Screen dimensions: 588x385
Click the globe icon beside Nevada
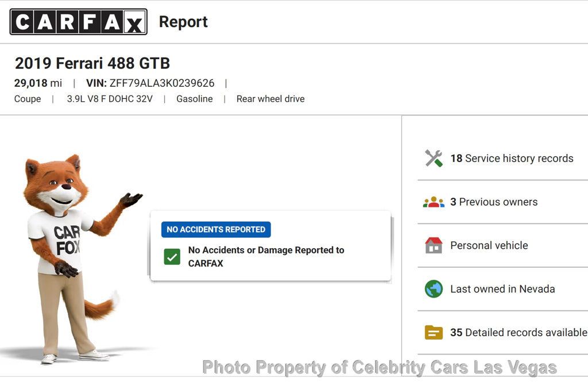pos(434,289)
